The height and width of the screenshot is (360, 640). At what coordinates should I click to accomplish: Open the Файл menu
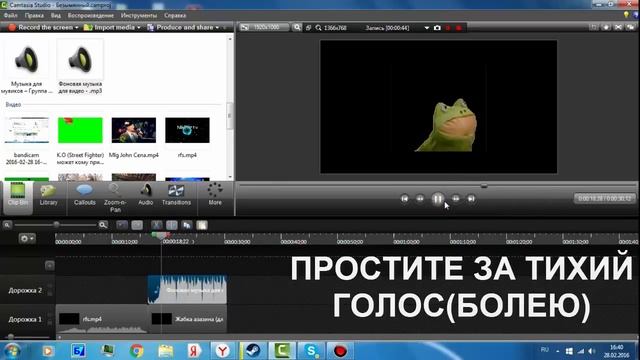click(11, 16)
